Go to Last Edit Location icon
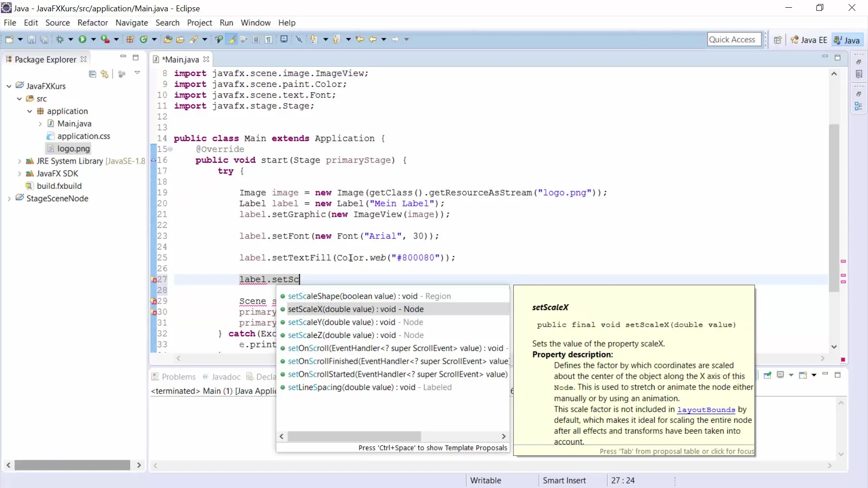This screenshot has width=868, height=488. [x=360, y=39]
